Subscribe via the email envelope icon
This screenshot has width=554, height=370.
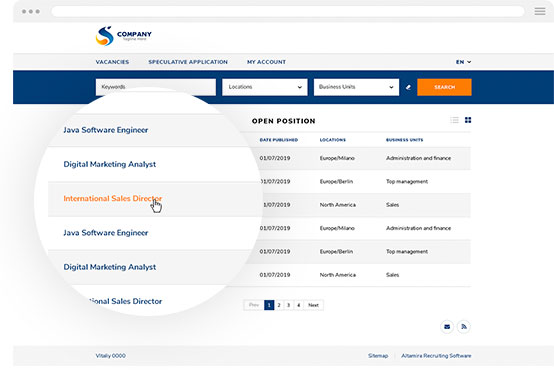click(x=447, y=327)
